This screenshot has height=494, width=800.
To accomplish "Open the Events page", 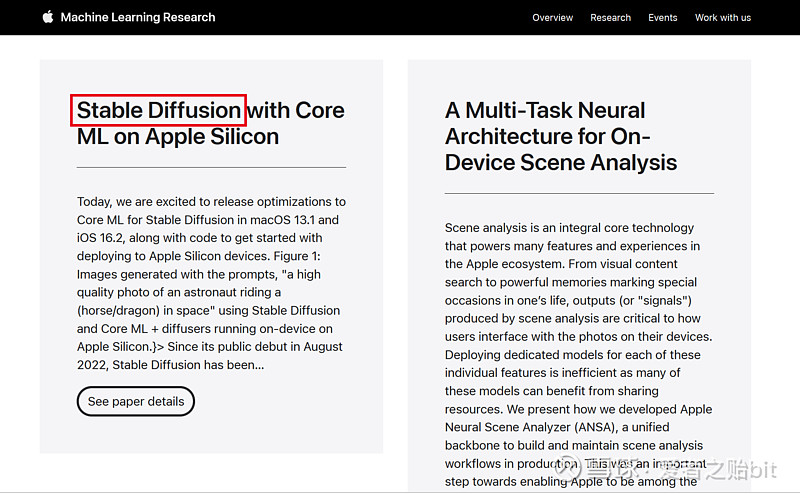I will click(x=663, y=17).
